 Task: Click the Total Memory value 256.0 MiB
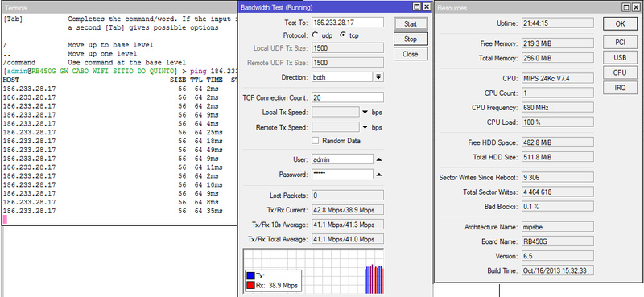[x=557, y=58]
